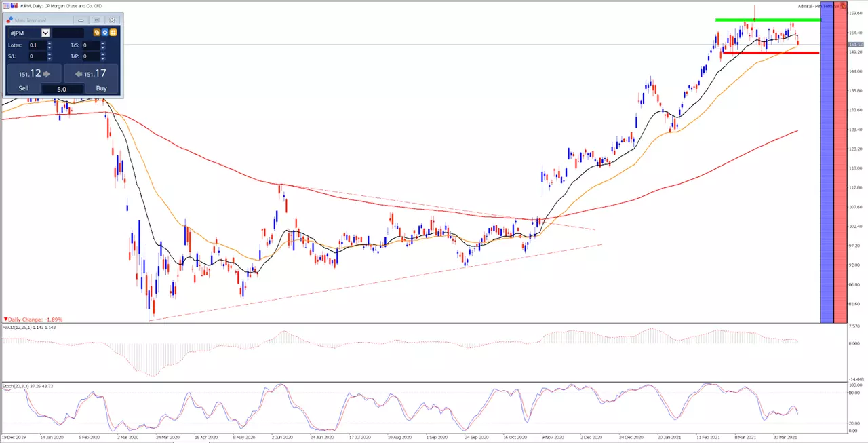Click the yellow grid icon in Mini Terminal
Screen dimensions: 868x443
coord(113,33)
